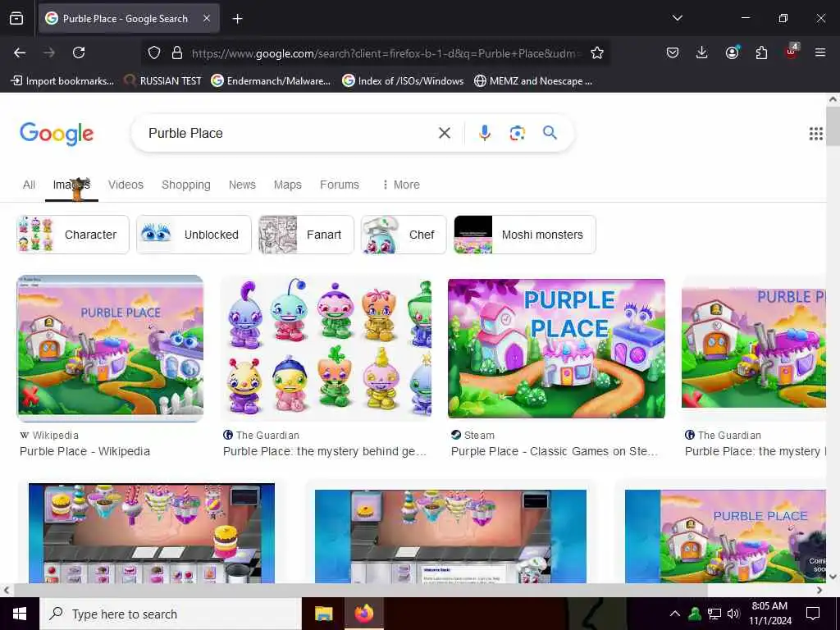The height and width of the screenshot is (630, 840).
Task: Select the Images tab
Action: click(71, 185)
